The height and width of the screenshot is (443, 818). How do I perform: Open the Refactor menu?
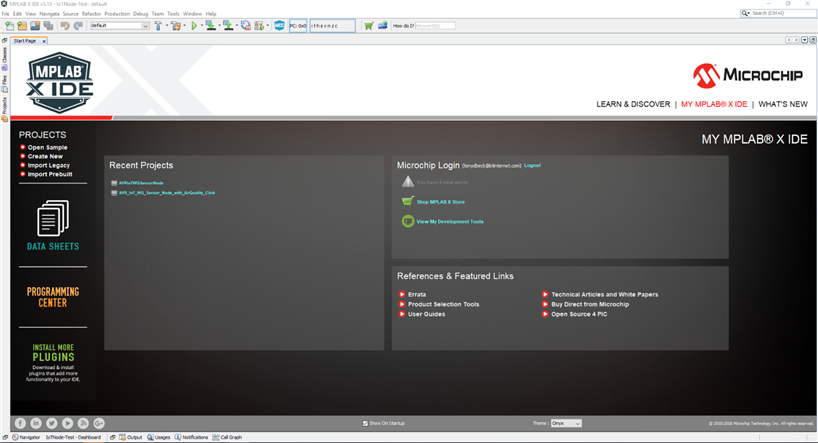point(91,14)
